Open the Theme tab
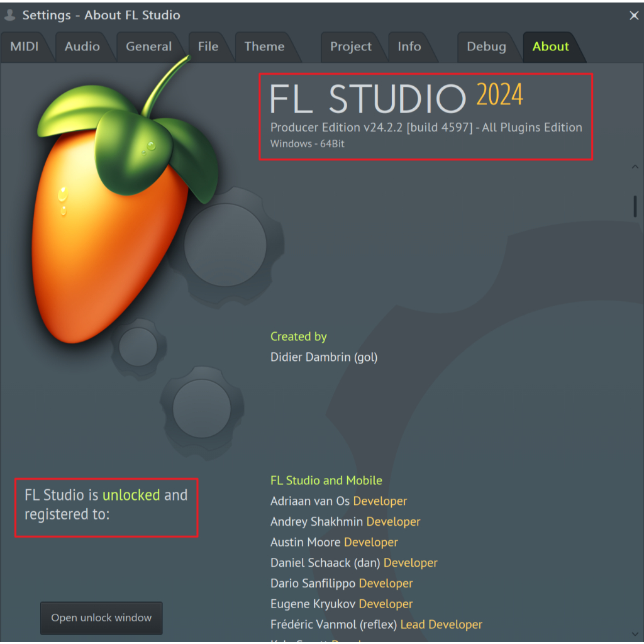 coord(264,47)
